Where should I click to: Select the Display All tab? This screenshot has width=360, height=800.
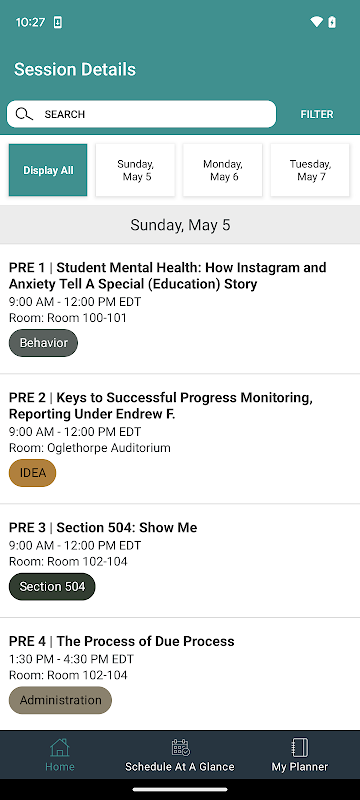click(x=48, y=170)
